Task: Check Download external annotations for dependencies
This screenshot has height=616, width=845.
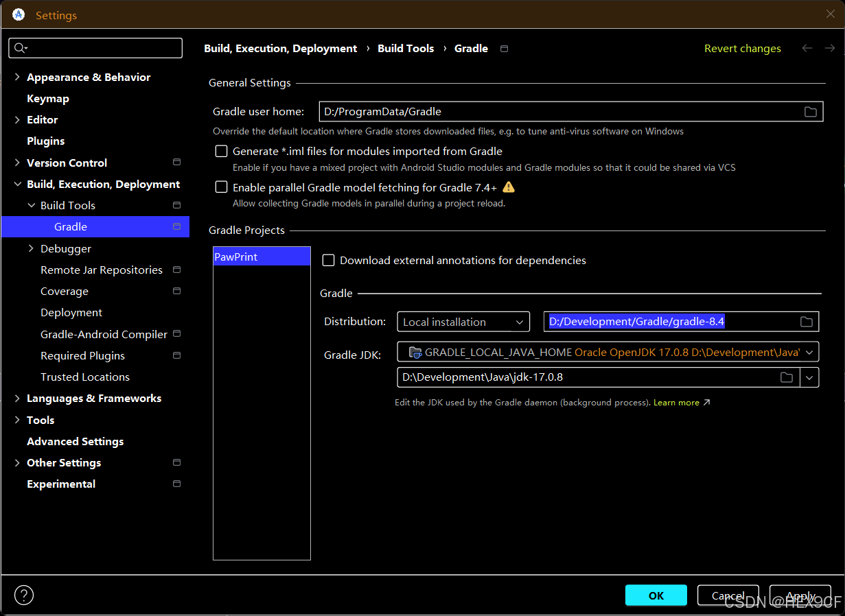Action: pos(328,260)
